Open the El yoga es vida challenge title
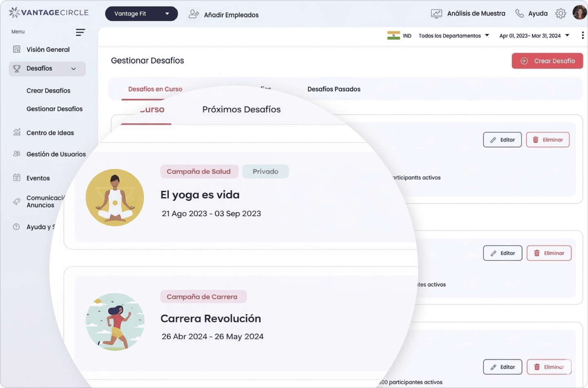 pos(200,195)
